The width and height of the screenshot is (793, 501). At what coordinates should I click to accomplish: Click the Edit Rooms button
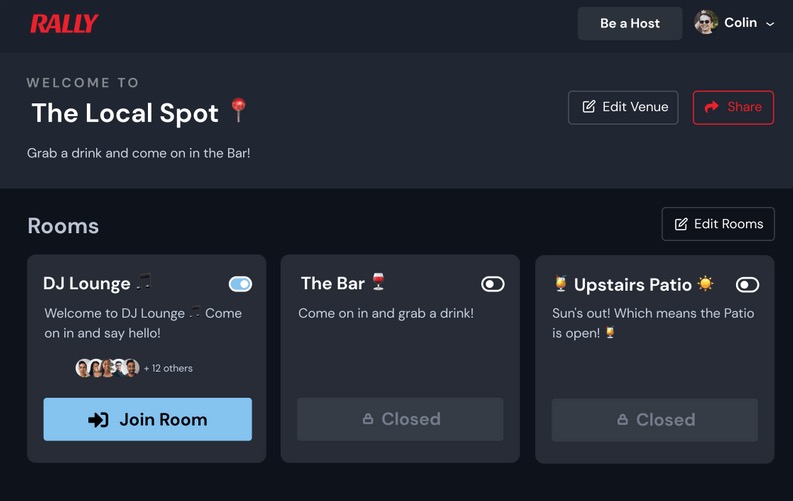point(718,224)
